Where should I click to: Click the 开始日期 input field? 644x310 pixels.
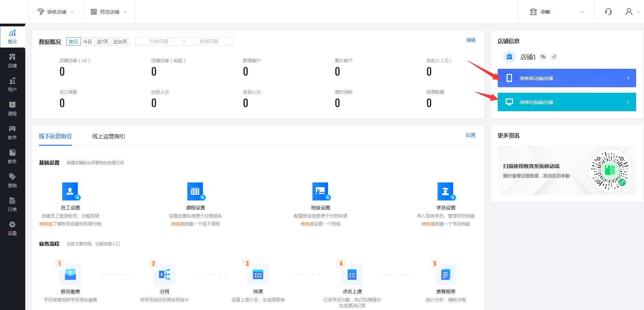tap(159, 41)
